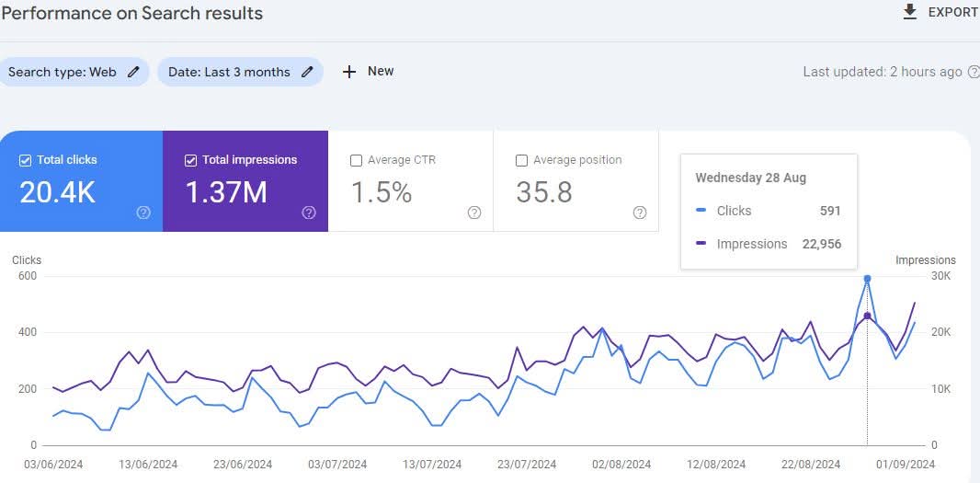This screenshot has width=980, height=483.
Task: Uncheck the Total clicks checkbox
Action: (25, 160)
